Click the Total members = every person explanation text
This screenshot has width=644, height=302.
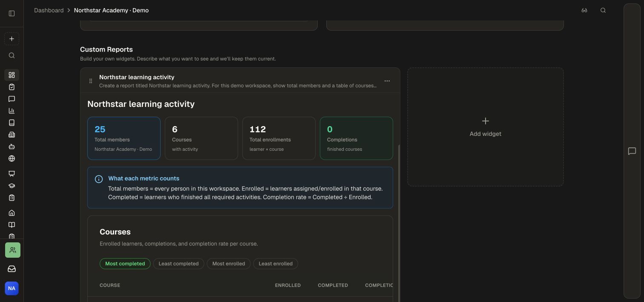coord(245,193)
